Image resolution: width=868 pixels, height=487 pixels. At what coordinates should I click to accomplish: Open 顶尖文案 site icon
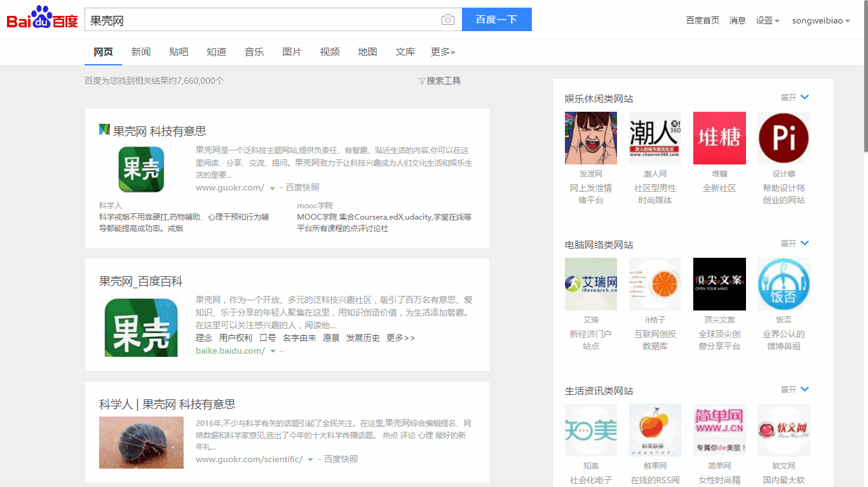pos(719,284)
